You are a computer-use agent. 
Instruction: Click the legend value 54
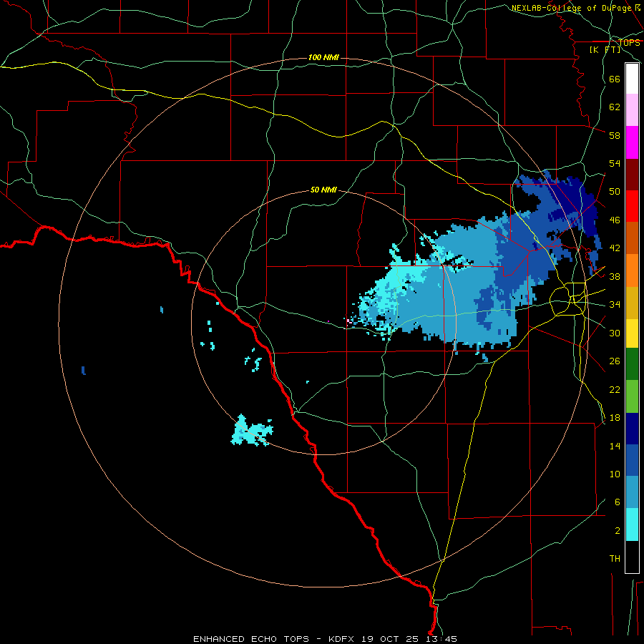pos(615,163)
